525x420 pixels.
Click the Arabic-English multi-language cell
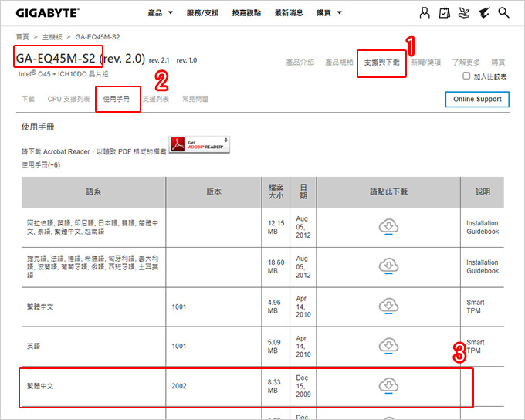coord(93,227)
